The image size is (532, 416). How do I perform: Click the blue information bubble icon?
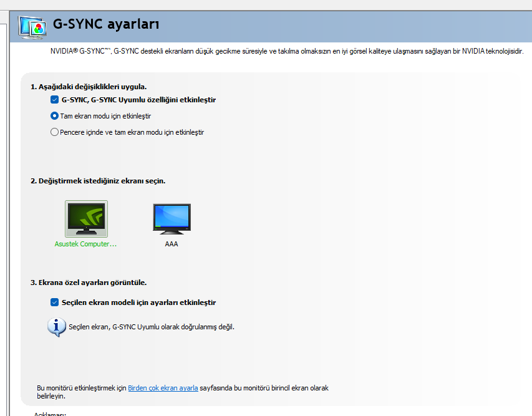(x=56, y=327)
